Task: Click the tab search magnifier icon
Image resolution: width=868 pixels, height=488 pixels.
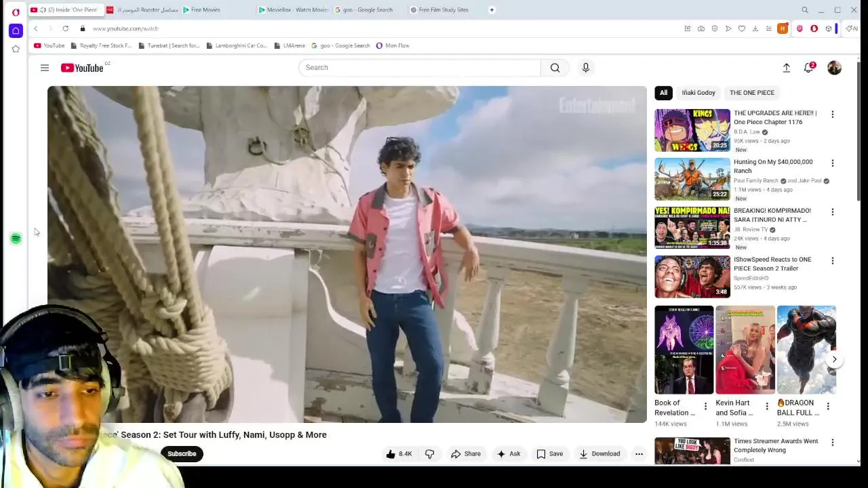Action: tap(805, 10)
